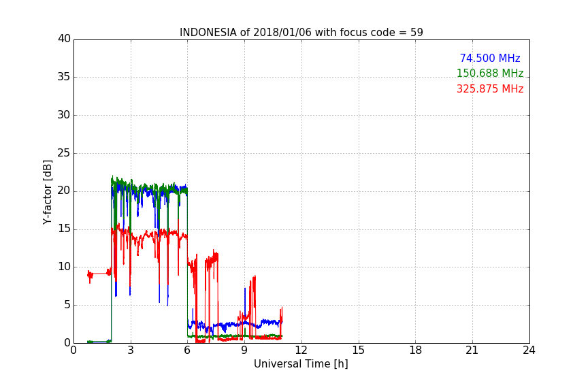
Task: Click y-axis tick value 20
Action: (x=64, y=191)
